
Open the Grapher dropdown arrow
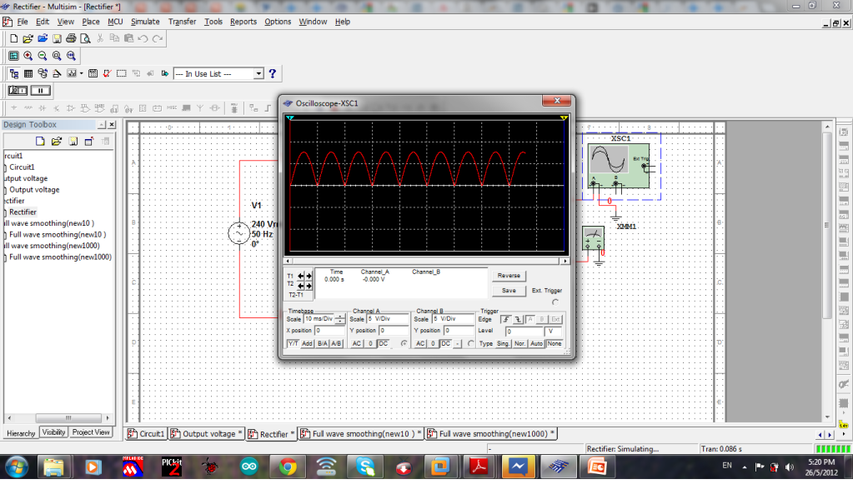[x=82, y=73]
